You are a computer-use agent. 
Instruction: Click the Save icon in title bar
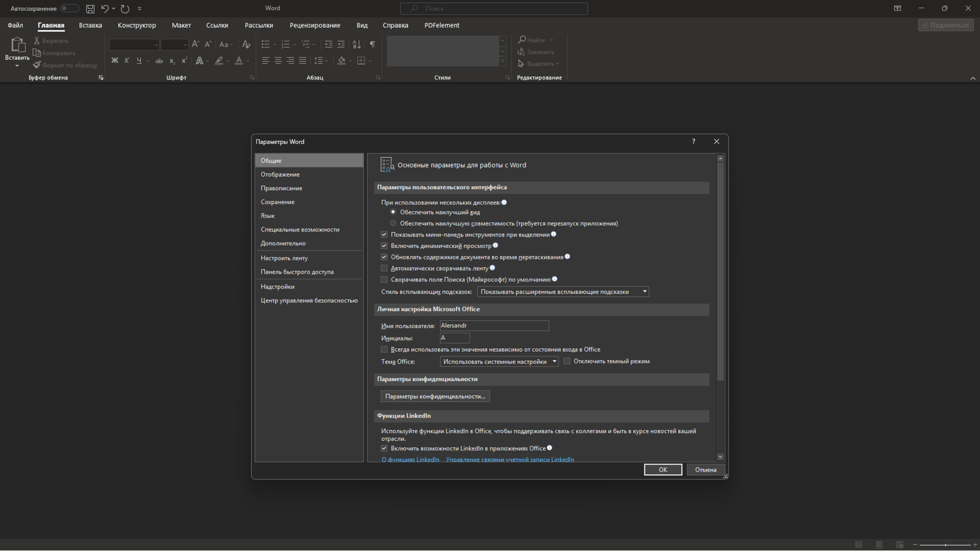point(90,9)
